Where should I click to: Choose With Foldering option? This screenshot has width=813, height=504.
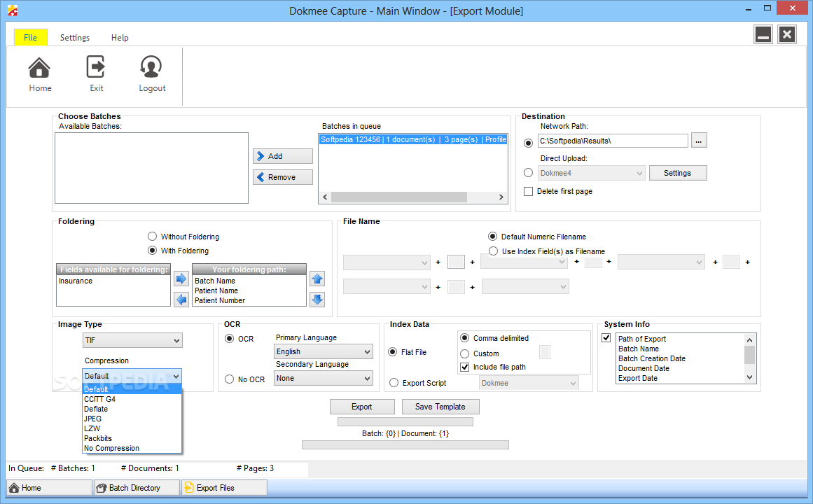152,251
